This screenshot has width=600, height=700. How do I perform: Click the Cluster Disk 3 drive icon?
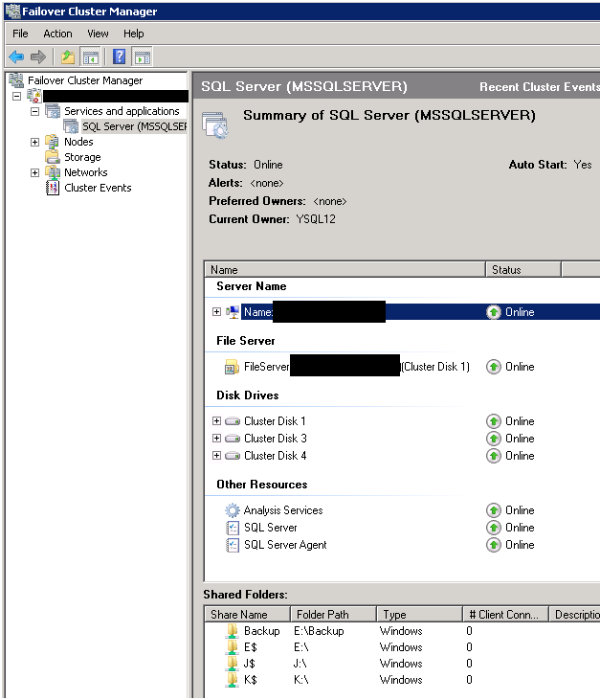point(233,439)
